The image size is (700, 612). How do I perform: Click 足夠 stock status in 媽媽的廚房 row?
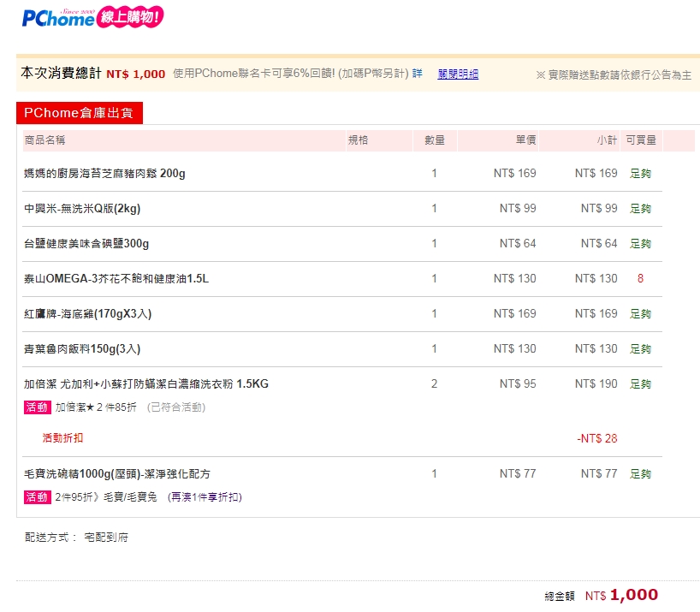[641, 173]
